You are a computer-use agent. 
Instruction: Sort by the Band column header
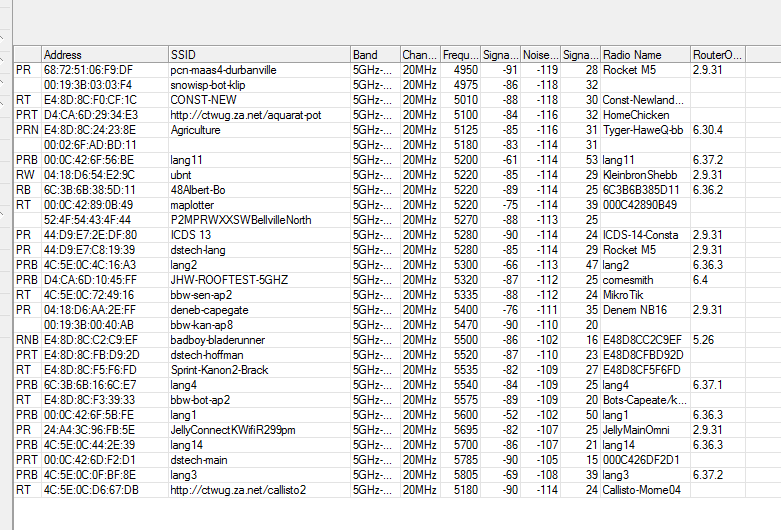pyautogui.click(x=373, y=54)
